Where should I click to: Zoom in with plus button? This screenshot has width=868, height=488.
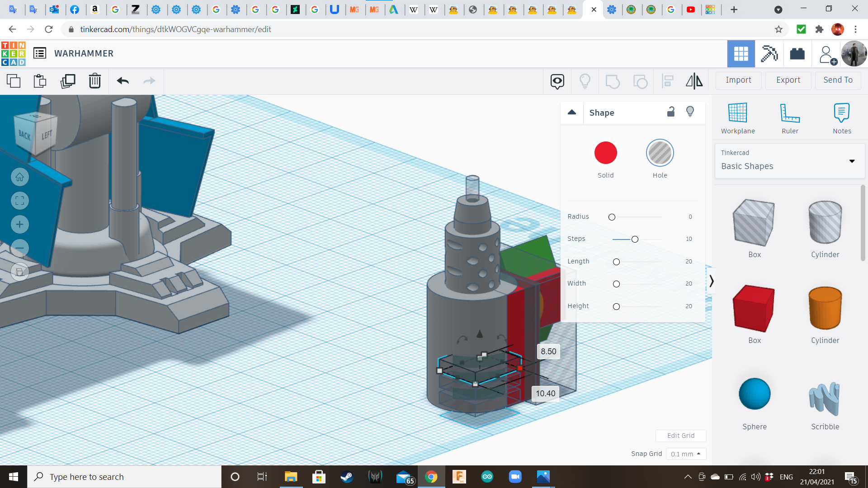pos(19,225)
